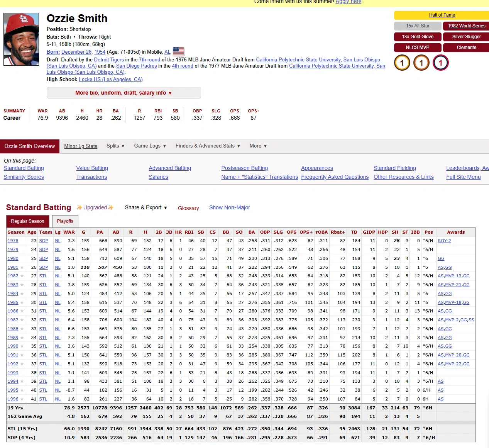Click the Detroit Tigers draft link

(x=109, y=60)
